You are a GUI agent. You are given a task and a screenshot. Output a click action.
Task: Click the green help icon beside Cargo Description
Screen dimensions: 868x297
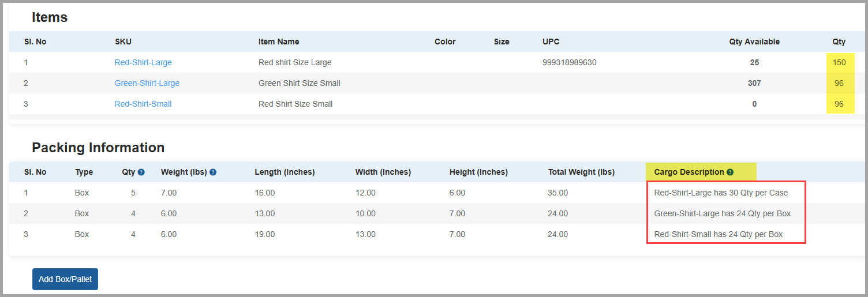(x=730, y=172)
